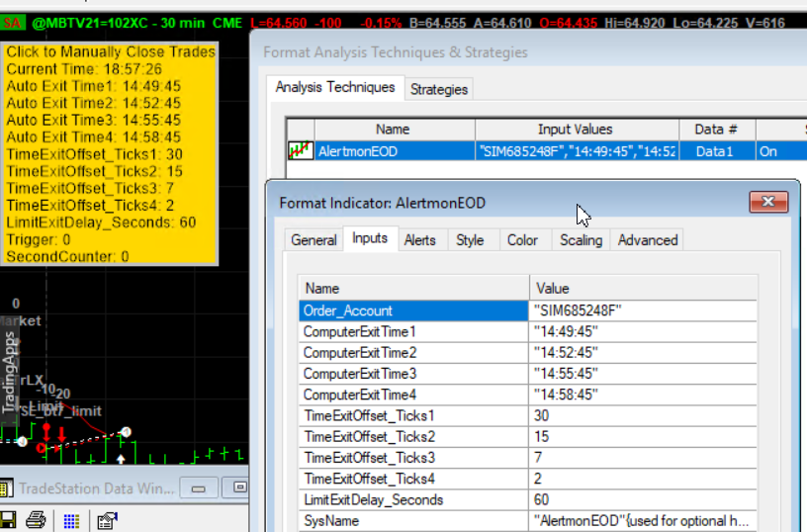Click the white up arrow marker on chart

click(x=121, y=459)
